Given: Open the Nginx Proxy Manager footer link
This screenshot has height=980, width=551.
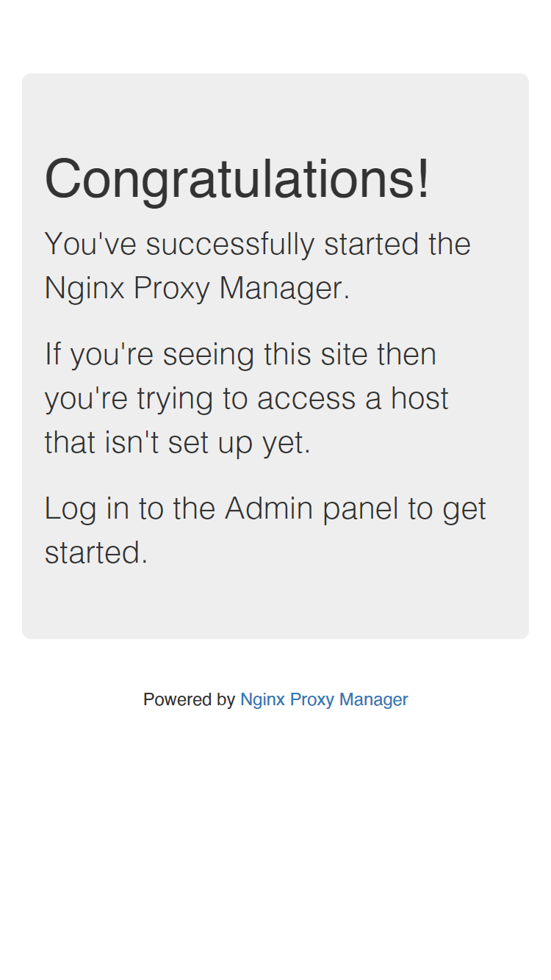Looking at the screenshot, I should tap(324, 699).
